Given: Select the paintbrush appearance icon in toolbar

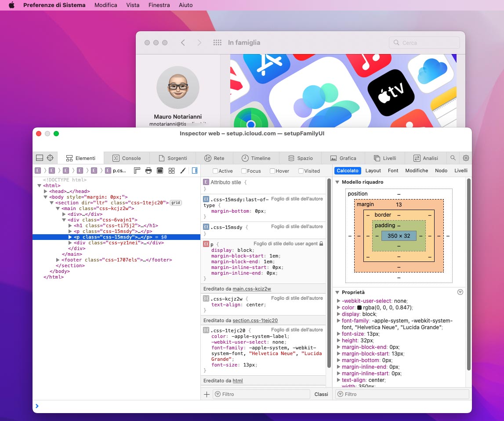Looking at the screenshot, I should [x=183, y=171].
